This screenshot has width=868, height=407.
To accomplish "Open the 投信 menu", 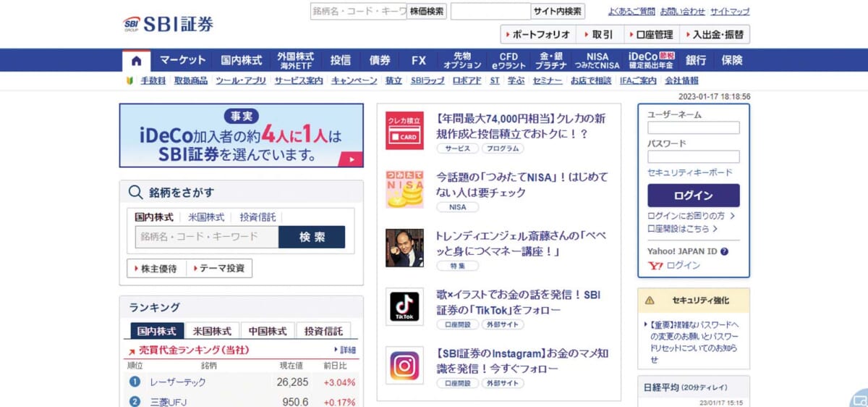I will 341,60.
